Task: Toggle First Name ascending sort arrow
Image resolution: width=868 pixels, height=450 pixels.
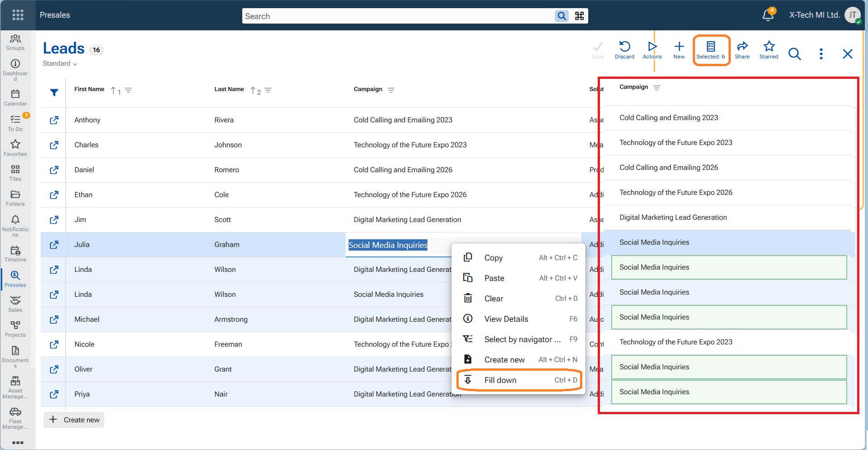Action: 114,91
